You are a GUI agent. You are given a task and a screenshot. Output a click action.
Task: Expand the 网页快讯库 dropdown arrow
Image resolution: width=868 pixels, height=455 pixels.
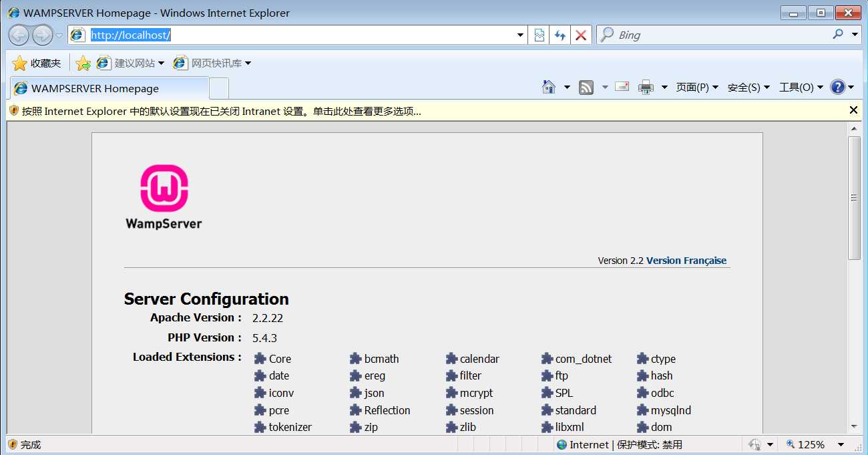[248, 63]
